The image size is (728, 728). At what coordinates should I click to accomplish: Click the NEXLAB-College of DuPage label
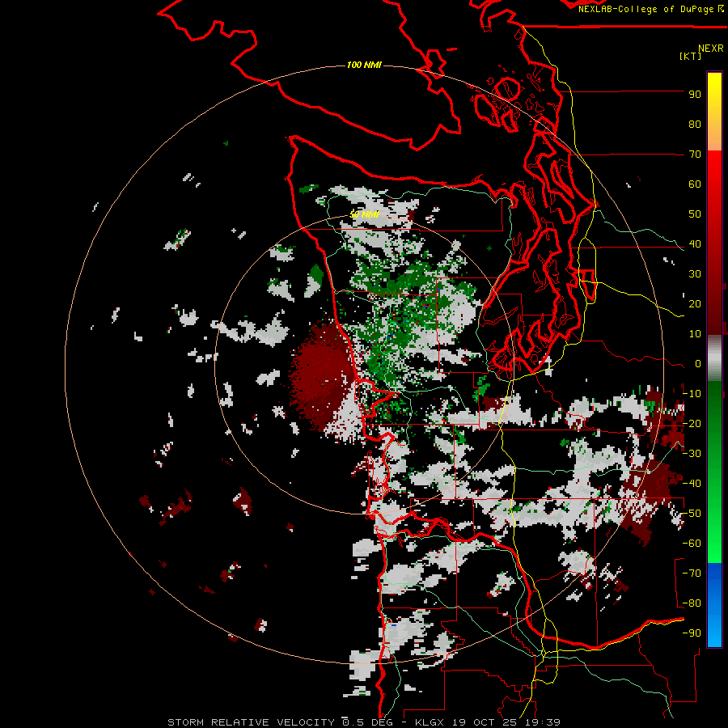(651, 9)
